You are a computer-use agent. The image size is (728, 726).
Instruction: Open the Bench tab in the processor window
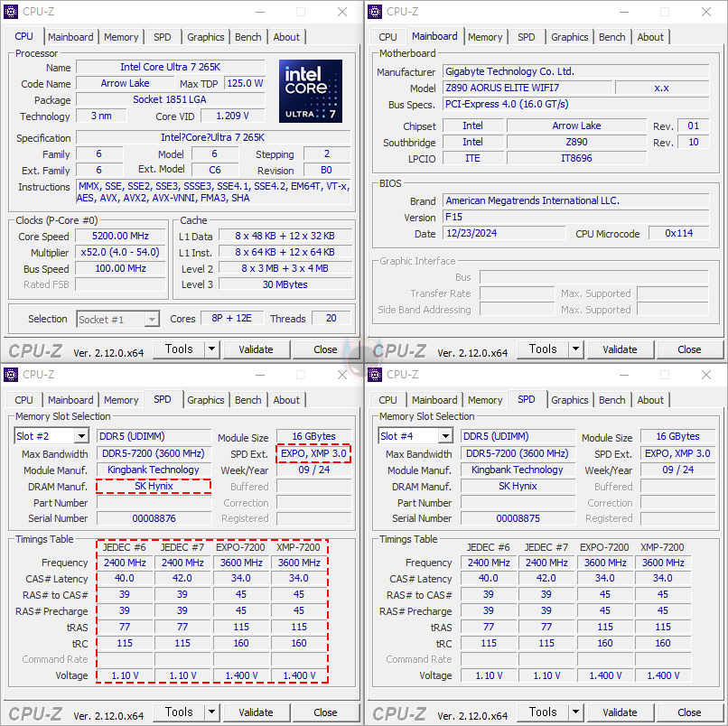tap(247, 37)
